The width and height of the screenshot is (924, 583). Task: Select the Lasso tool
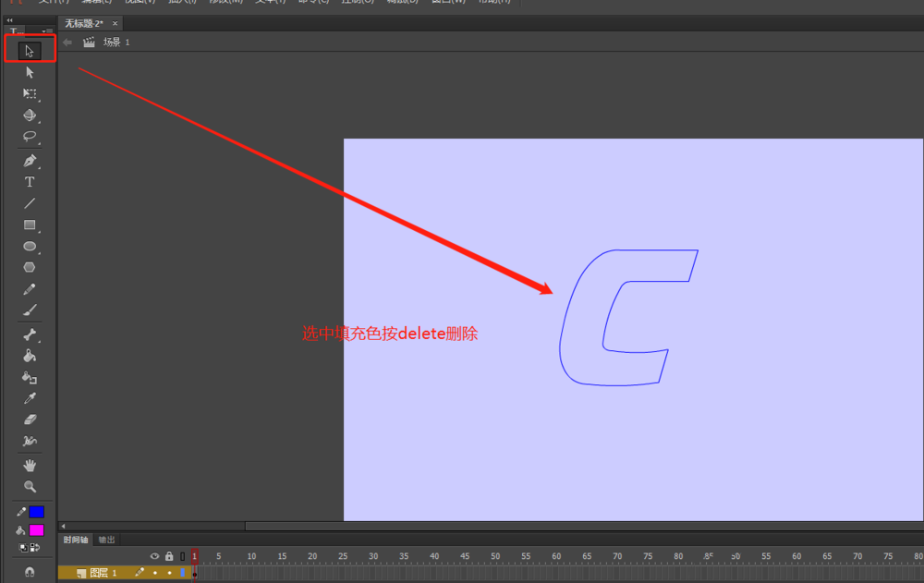coord(30,136)
